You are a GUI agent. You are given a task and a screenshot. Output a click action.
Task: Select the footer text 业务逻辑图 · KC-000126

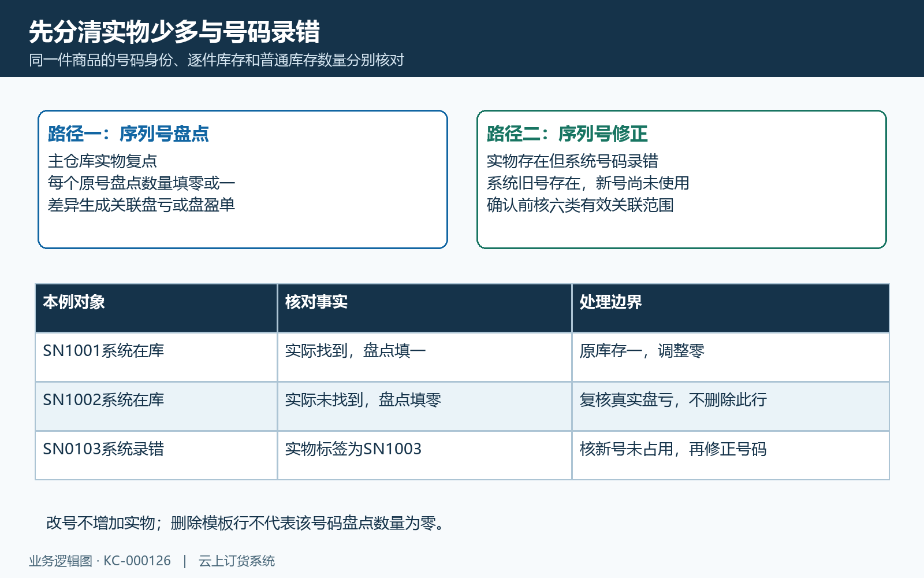(x=100, y=561)
